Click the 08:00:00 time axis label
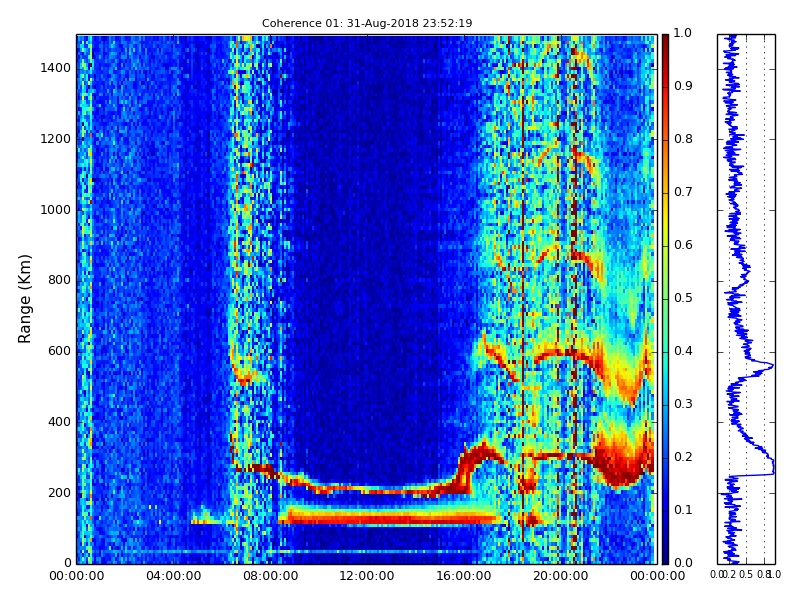 270,576
